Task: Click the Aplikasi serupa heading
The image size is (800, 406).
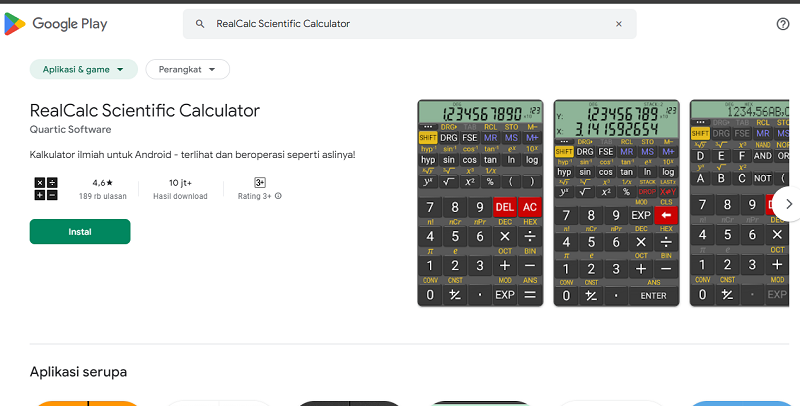Action: coord(78,372)
